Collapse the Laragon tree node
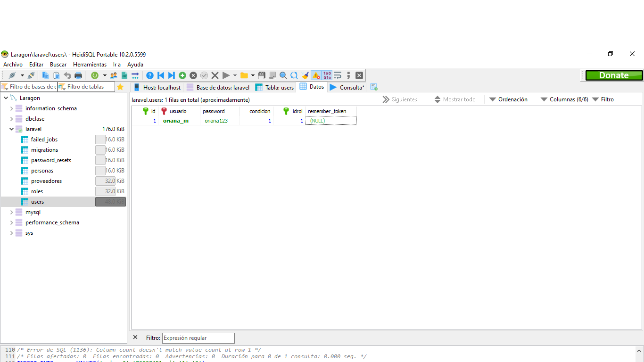This screenshot has height=362, width=644. pyautogui.click(x=6, y=98)
